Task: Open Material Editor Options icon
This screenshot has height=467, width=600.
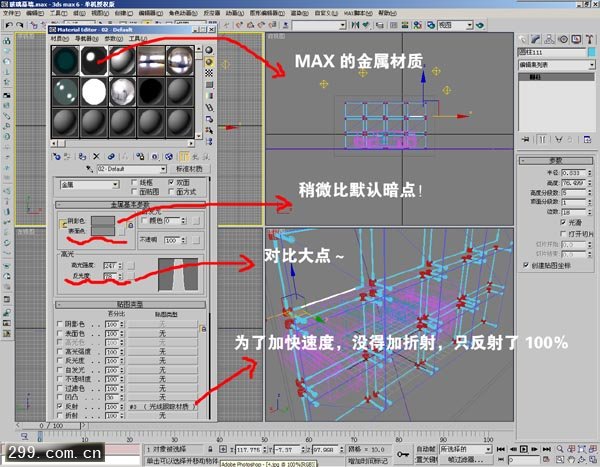Action: [209, 119]
